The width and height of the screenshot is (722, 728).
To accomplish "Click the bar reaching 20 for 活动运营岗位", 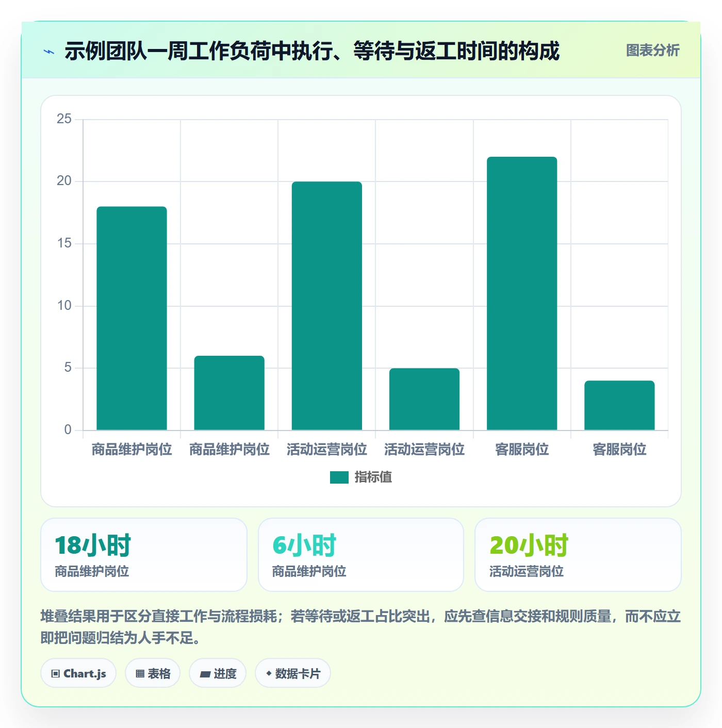I will pyautogui.click(x=327, y=306).
